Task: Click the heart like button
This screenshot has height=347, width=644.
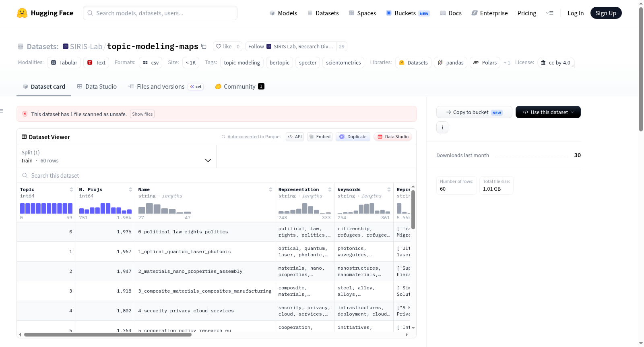Action: [x=224, y=46]
